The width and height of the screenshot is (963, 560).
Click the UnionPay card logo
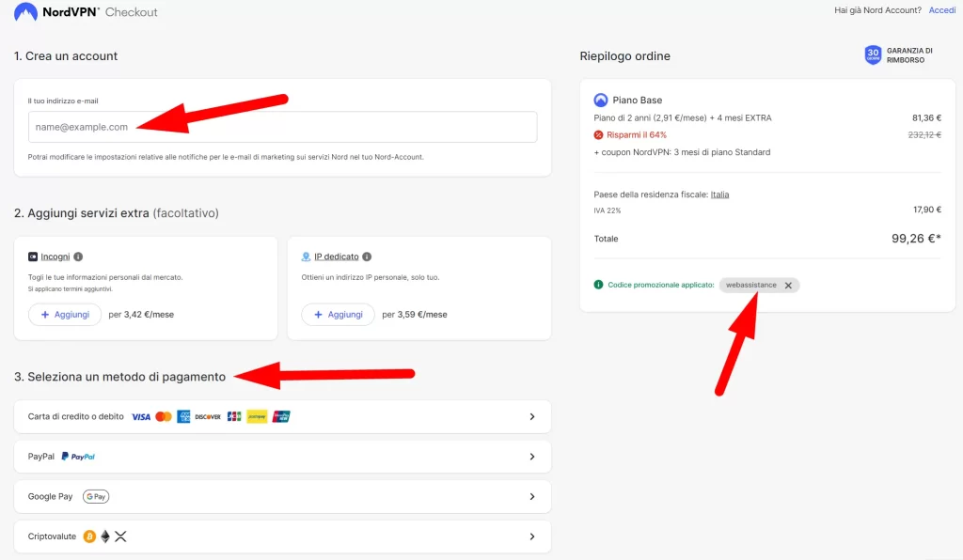[x=281, y=416]
